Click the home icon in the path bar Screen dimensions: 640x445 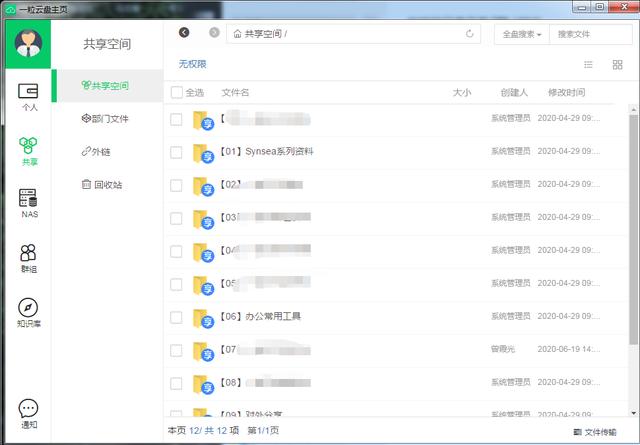tap(237, 34)
